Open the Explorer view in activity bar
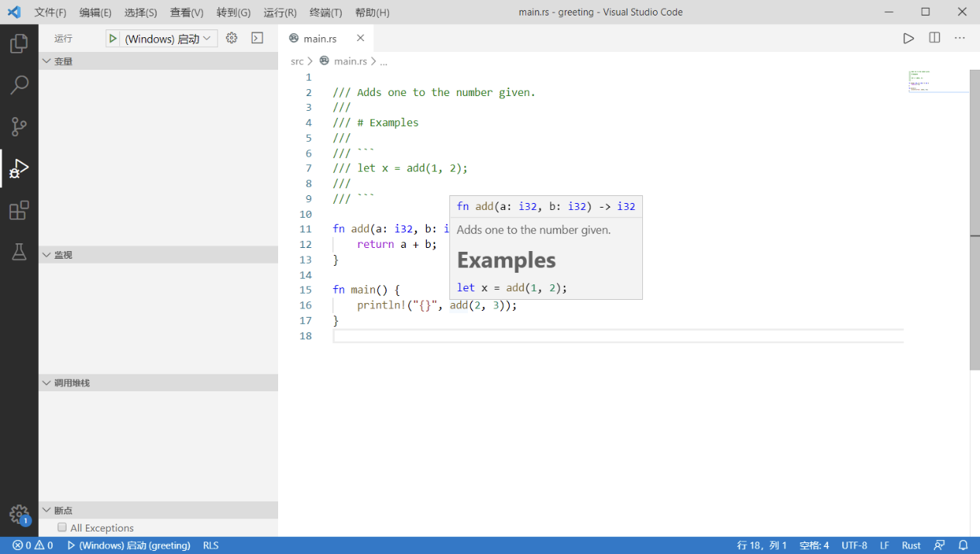 tap(19, 44)
